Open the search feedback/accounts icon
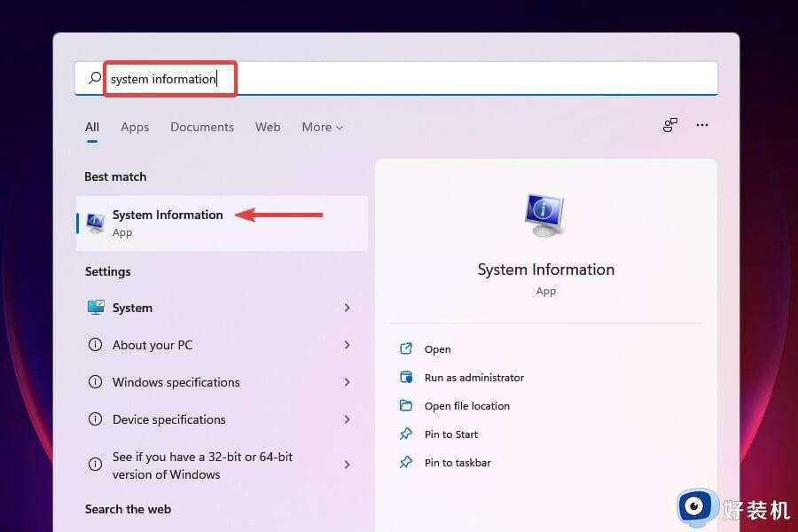Image resolution: width=798 pixels, height=532 pixels. (x=670, y=125)
